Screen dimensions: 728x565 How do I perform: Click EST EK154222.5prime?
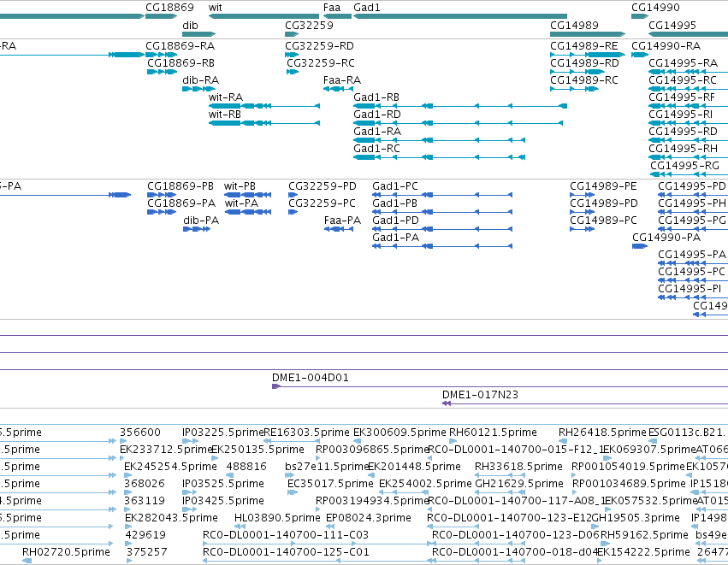(x=600, y=561)
